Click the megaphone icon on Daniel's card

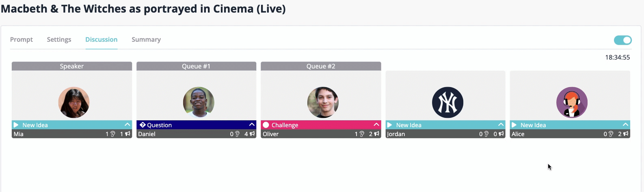(x=252, y=134)
